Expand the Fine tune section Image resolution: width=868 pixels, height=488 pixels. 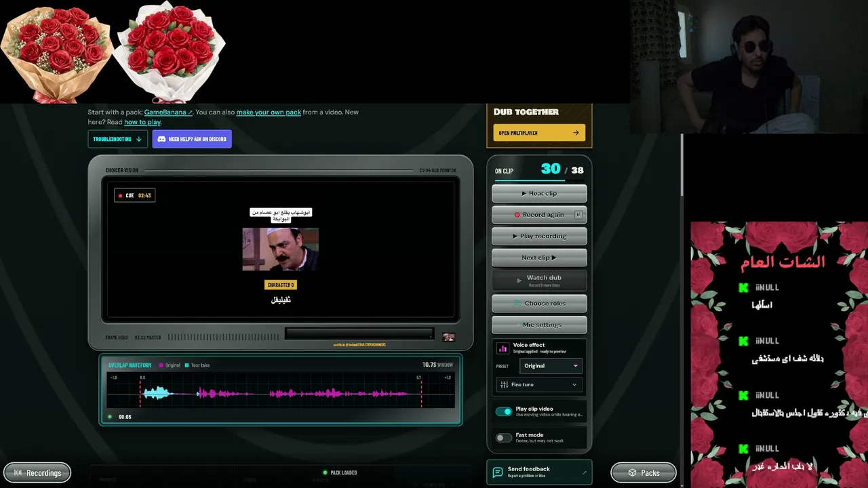coord(539,384)
